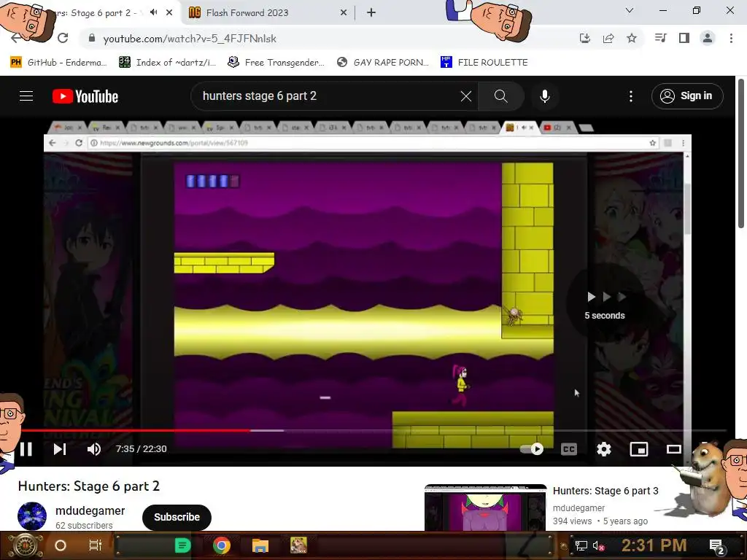Screen dimensions: 747x560
Task: Open YouTube settings three-dot menu
Action: point(631,96)
